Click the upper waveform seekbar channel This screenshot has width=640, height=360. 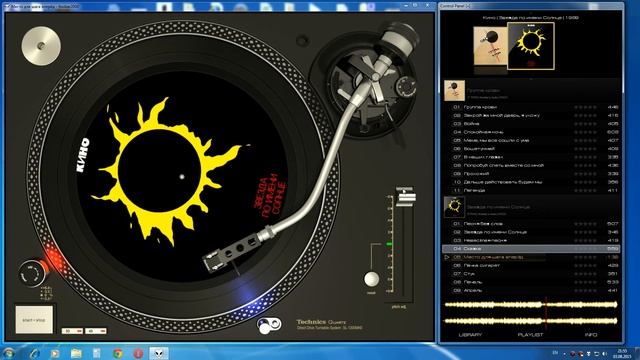point(531,304)
